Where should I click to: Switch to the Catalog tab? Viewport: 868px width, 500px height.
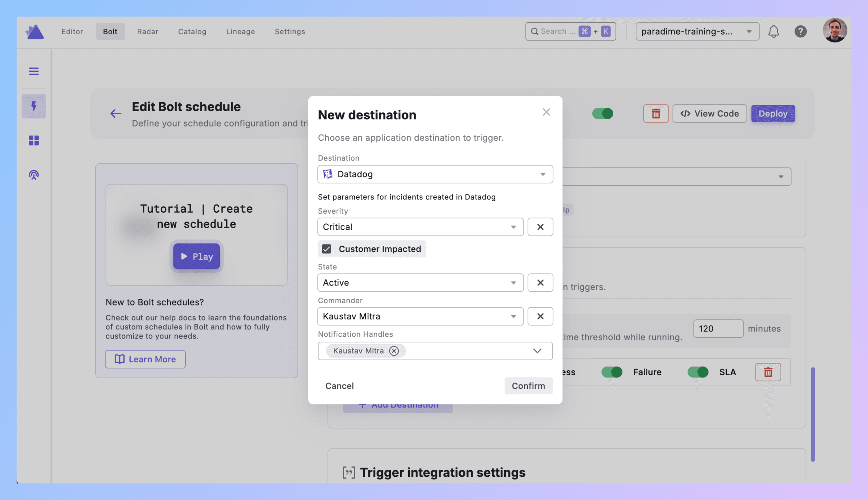coord(192,31)
